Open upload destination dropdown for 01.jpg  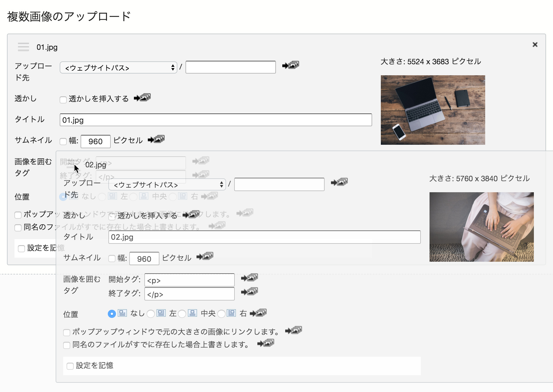point(118,68)
